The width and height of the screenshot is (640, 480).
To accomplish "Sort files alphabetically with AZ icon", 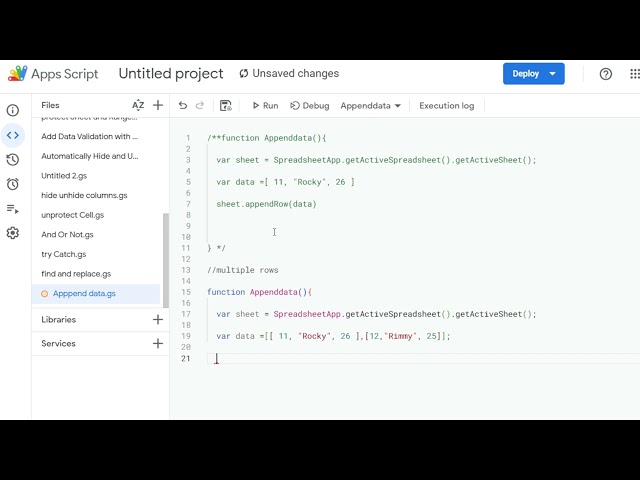I will coord(138,105).
